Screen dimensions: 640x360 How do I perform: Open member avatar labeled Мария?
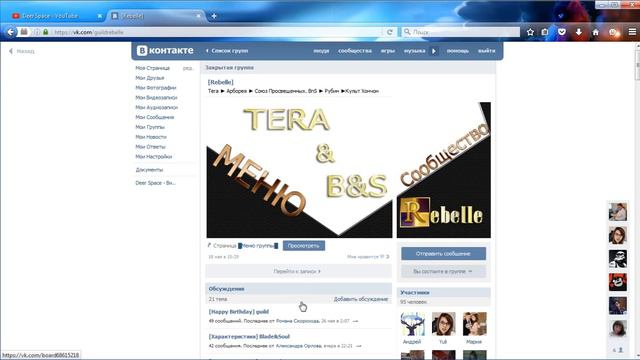point(474,324)
